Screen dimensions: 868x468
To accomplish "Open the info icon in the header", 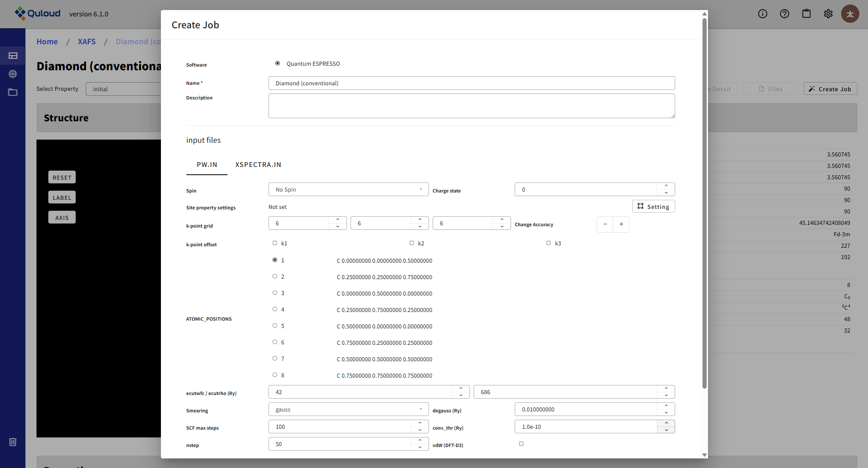I will (762, 14).
